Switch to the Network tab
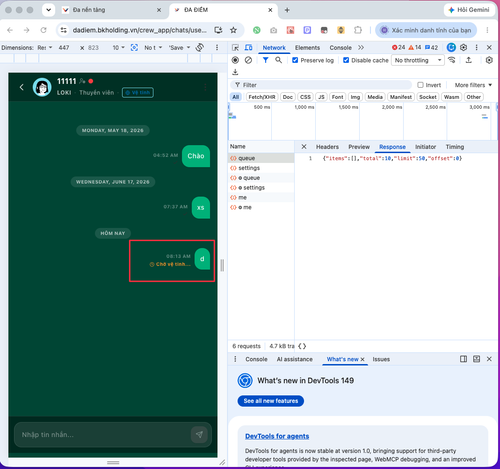 [x=274, y=48]
